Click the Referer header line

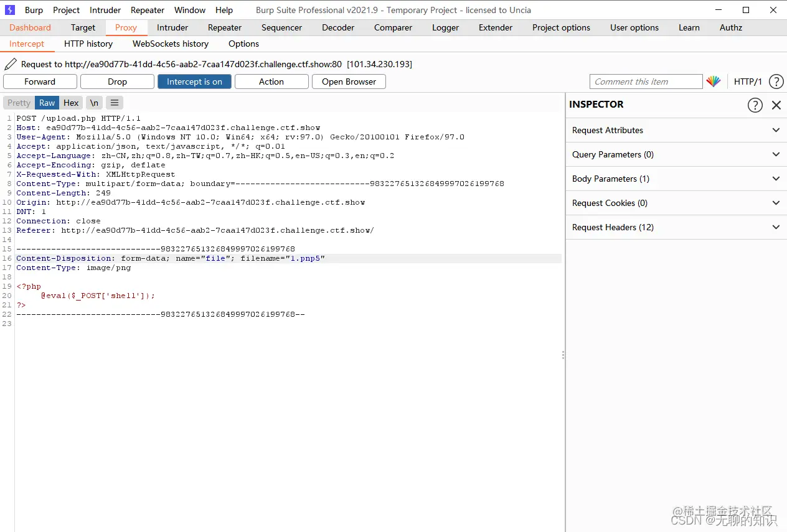(196, 230)
